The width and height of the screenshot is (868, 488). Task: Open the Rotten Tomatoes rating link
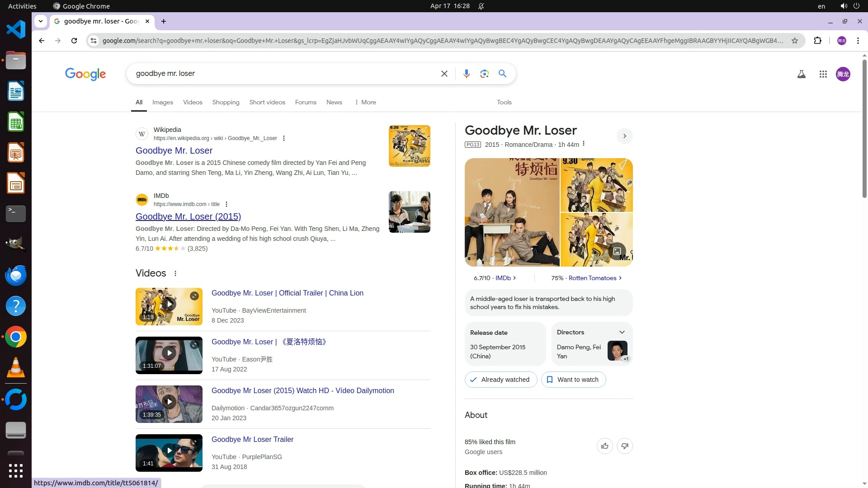point(592,278)
